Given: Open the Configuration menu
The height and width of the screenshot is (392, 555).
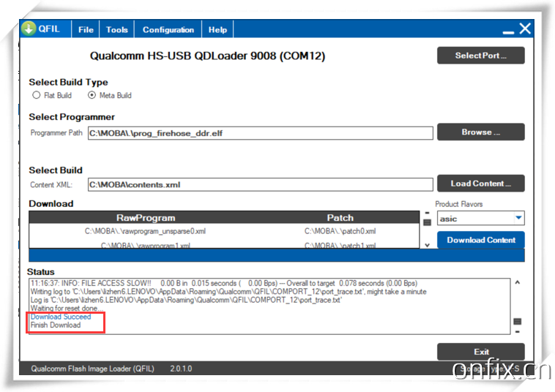Looking at the screenshot, I should coord(168,30).
